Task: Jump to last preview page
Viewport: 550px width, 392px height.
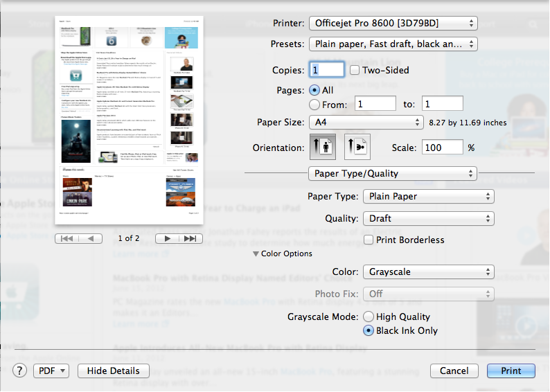Action: (190, 239)
